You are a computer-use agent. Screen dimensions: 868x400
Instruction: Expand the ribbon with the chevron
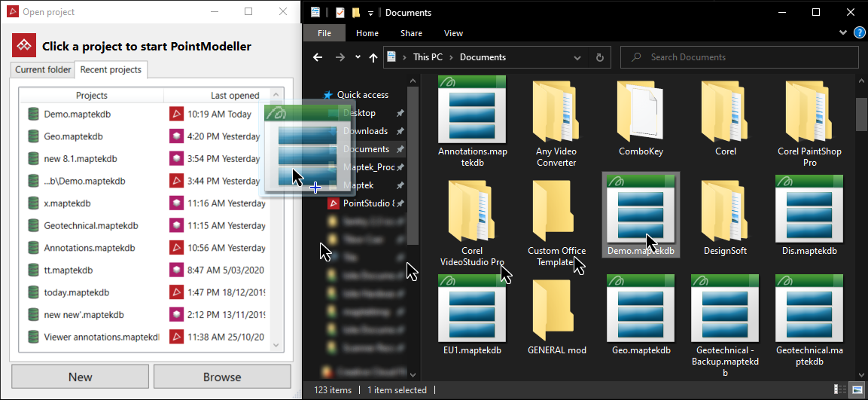point(842,33)
